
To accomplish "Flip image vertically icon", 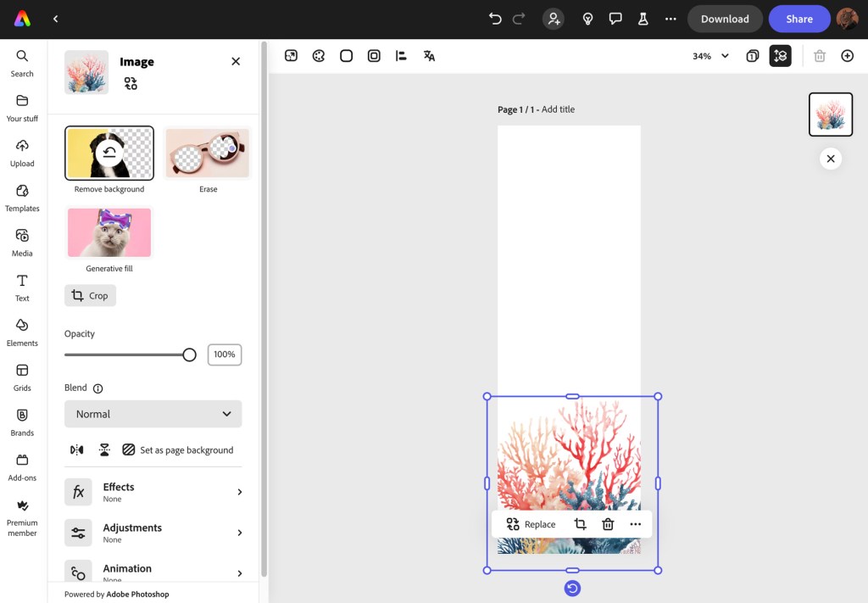I will click(x=104, y=449).
